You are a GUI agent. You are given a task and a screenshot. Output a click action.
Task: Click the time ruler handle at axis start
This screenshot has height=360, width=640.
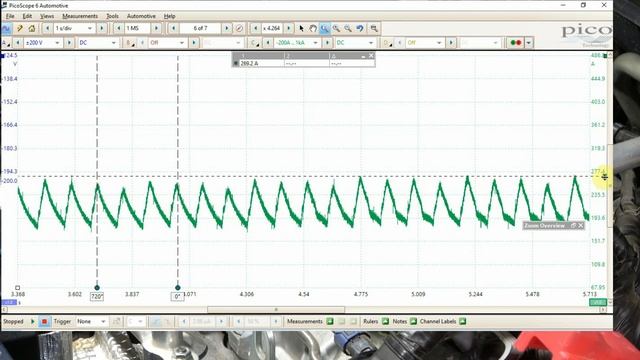(x=18, y=288)
